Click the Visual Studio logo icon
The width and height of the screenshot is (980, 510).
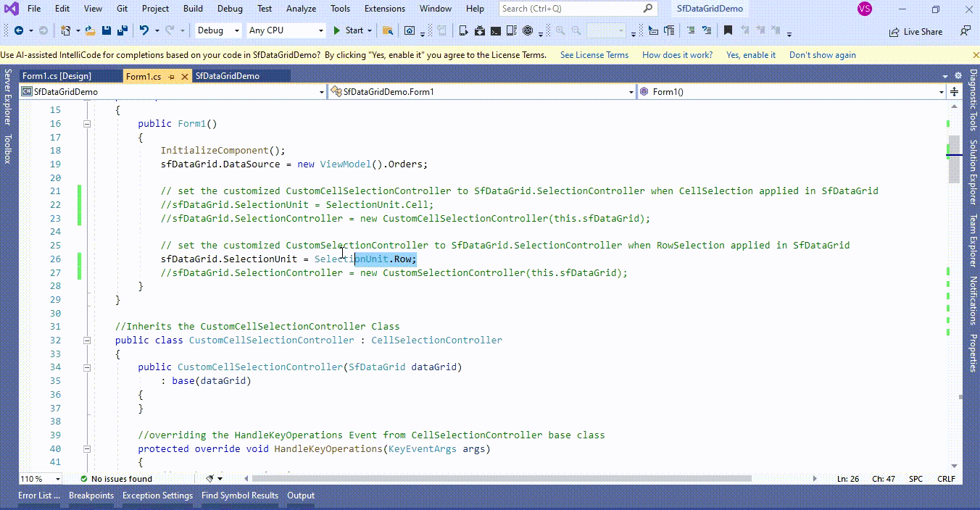pos(11,9)
